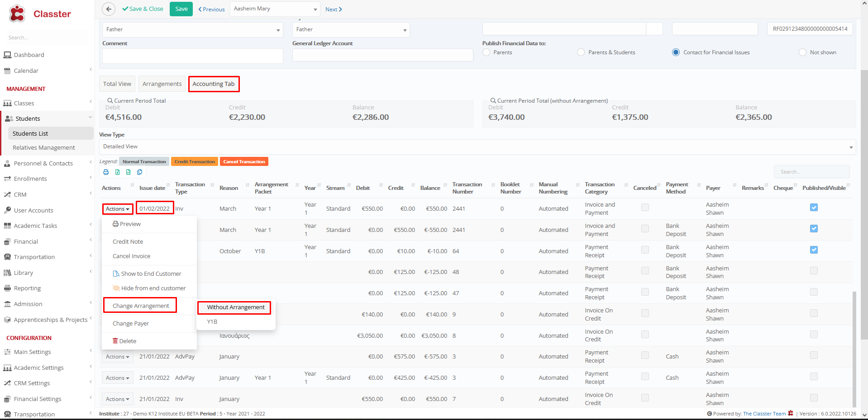The image size is (868, 420).
Task: Select Without Arrangement in the submenu
Action: pyautogui.click(x=235, y=307)
